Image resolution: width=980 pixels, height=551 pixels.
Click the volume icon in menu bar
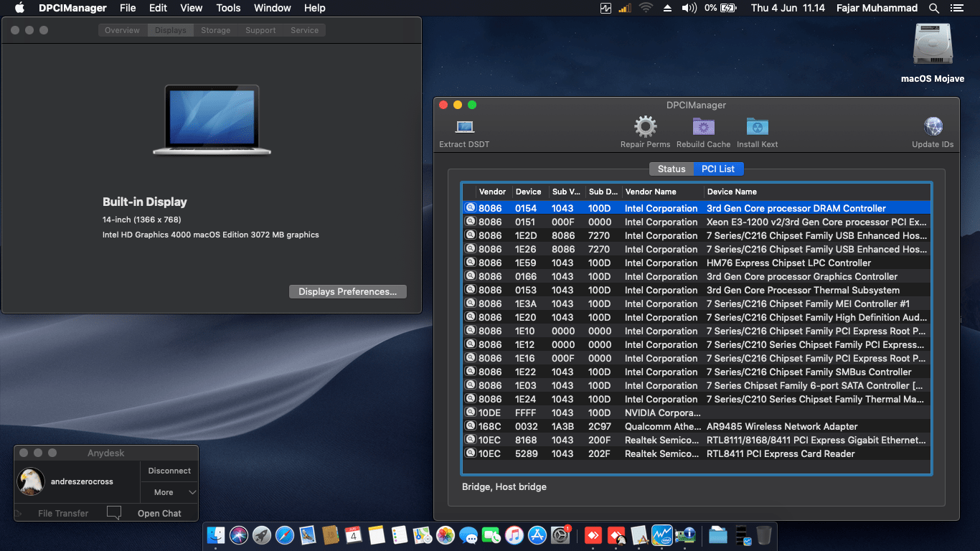point(689,8)
